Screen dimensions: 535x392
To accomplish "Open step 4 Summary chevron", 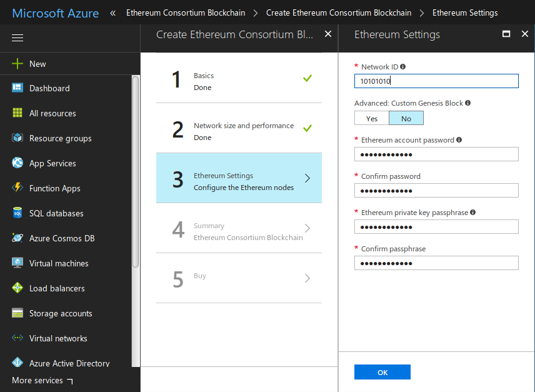I will pos(307,228).
